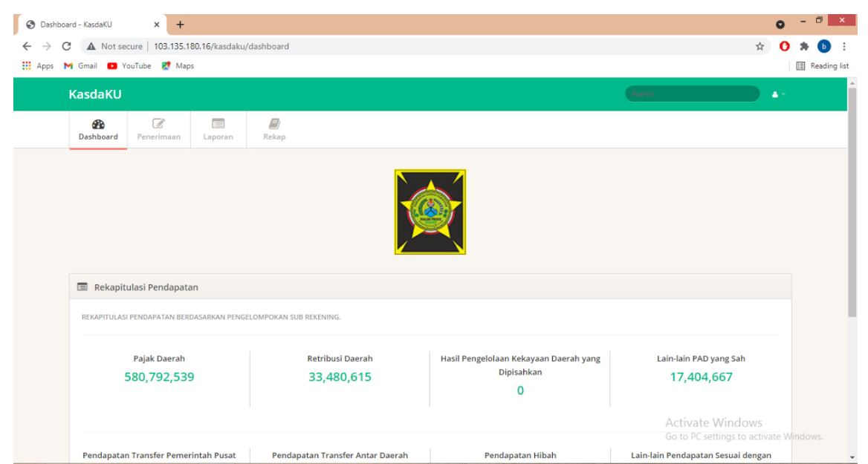Click Pendapatan Transfer Pemerintah Pusat label
This screenshot has height=464, width=868.
[x=160, y=455]
